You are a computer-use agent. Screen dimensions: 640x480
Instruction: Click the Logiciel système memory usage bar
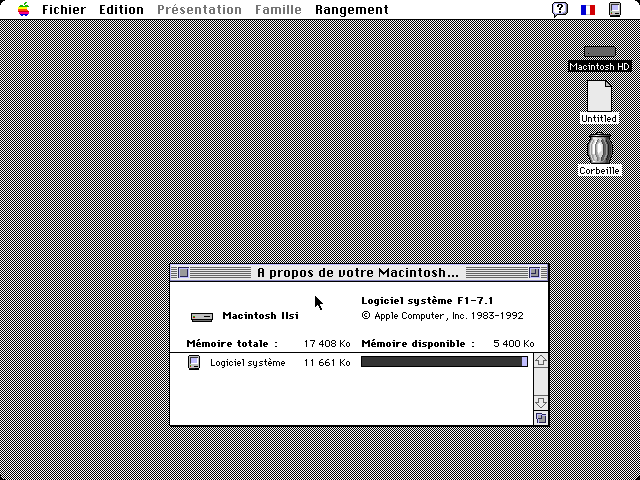444,362
